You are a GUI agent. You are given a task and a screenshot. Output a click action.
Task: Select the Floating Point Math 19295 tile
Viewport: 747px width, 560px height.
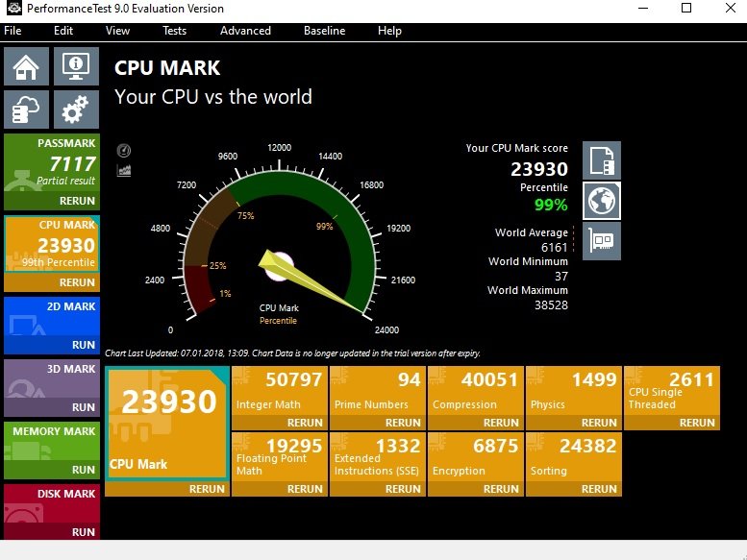click(280, 457)
